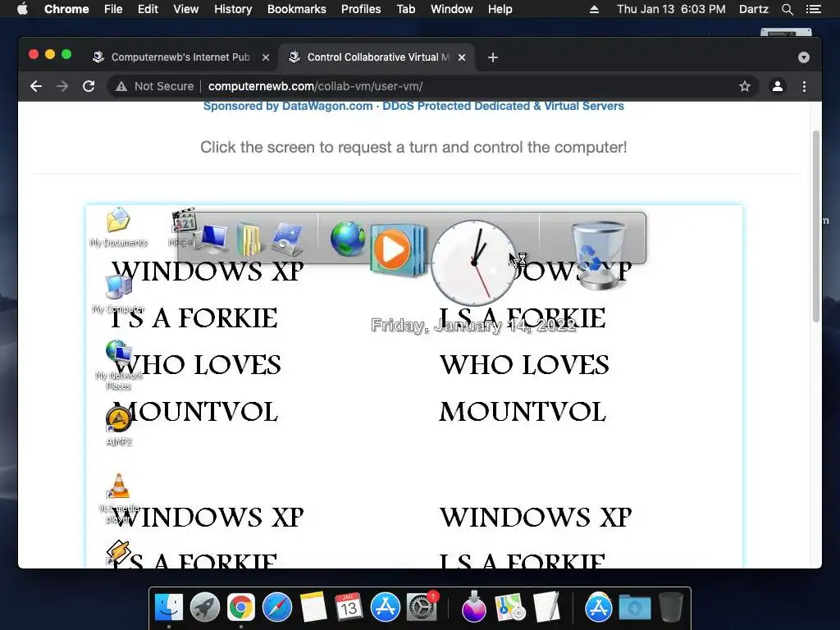
Task: Click the forward navigation arrow
Action: pos(62,86)
